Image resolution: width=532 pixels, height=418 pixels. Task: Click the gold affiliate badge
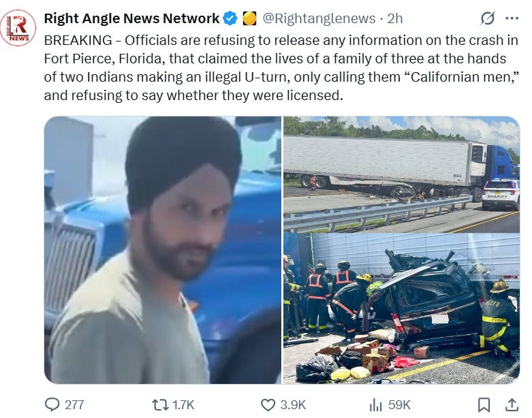(x=250, y=18)
